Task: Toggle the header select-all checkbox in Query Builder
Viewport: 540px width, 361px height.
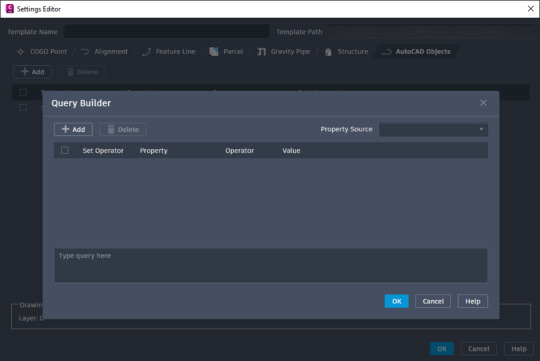Action: (65, 151)
